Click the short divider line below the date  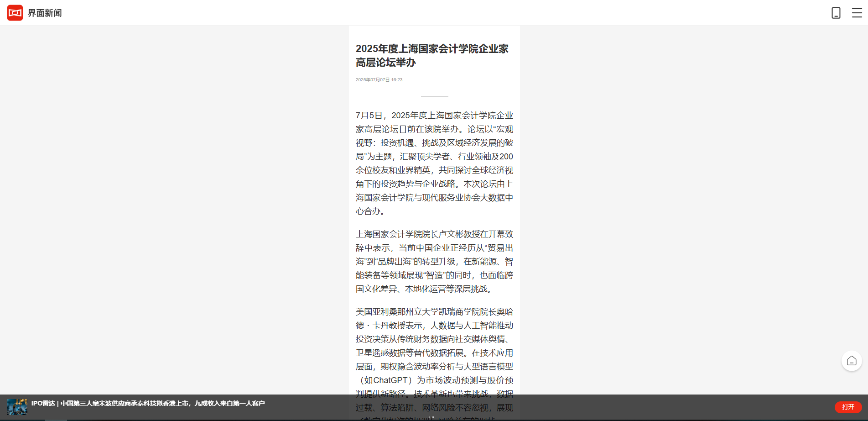coord(434,97)
